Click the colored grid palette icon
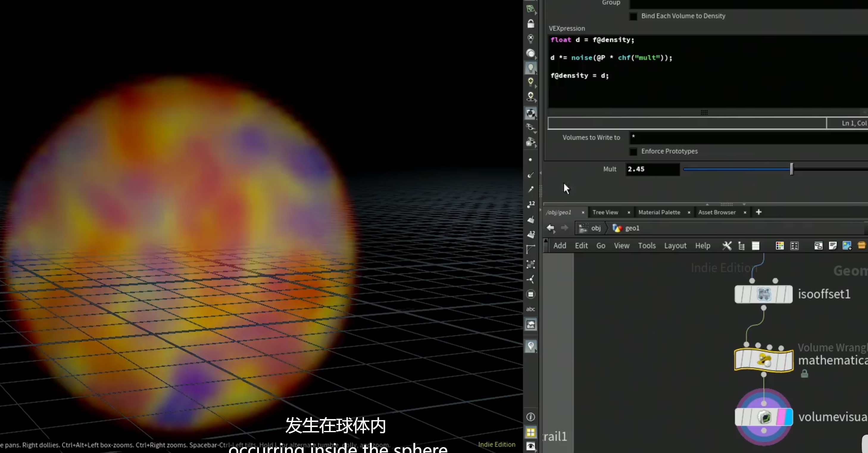This screenshot has width=868, height=453. point(779,246)
